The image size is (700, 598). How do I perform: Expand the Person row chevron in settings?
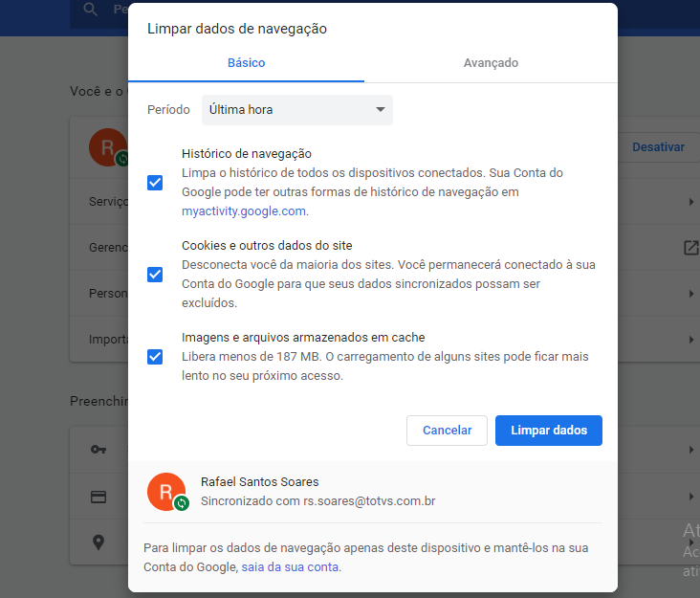coord(691,294)
